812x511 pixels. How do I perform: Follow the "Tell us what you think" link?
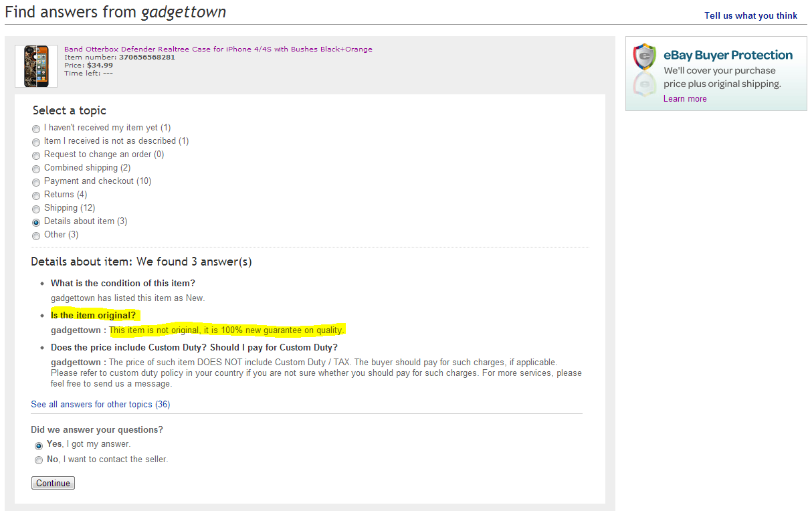tap(750, 15)
